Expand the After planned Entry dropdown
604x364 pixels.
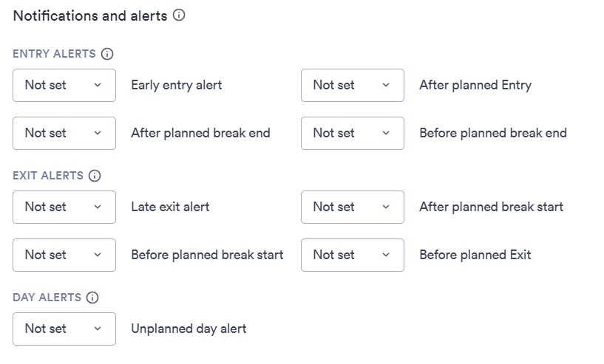(x=353, y=86)
